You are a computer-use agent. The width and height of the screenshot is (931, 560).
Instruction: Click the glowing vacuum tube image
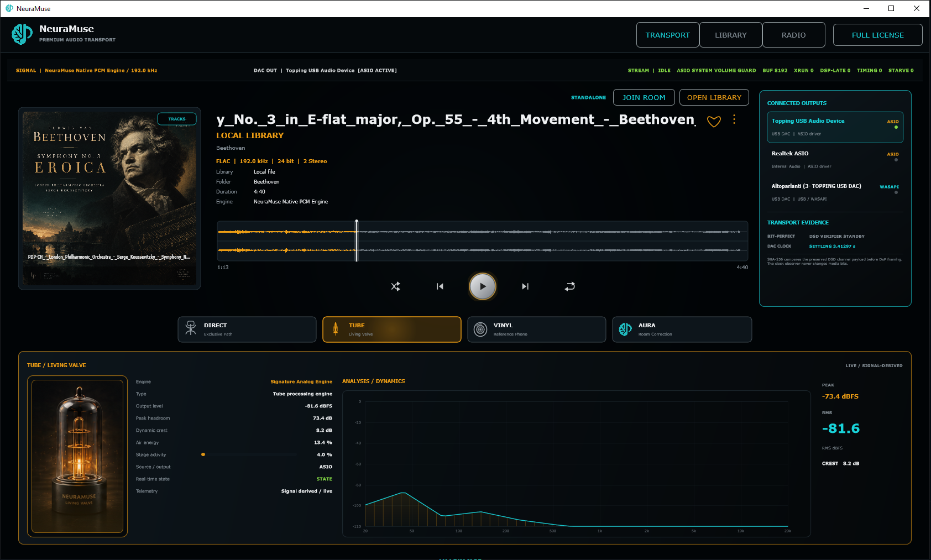(77, 456)
